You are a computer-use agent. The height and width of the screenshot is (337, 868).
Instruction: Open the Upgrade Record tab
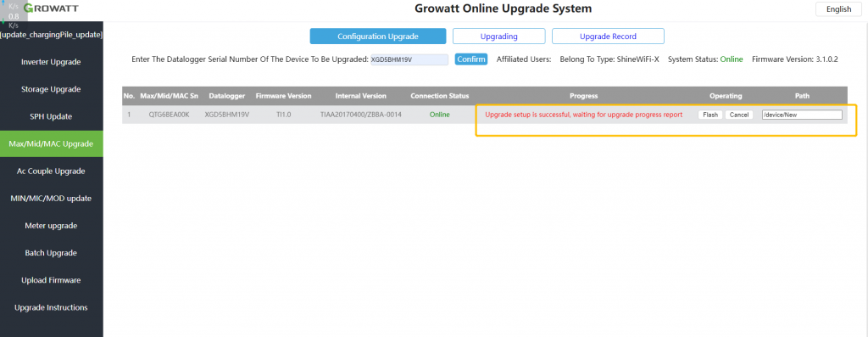pyautogui.click(x=608, y=37)
